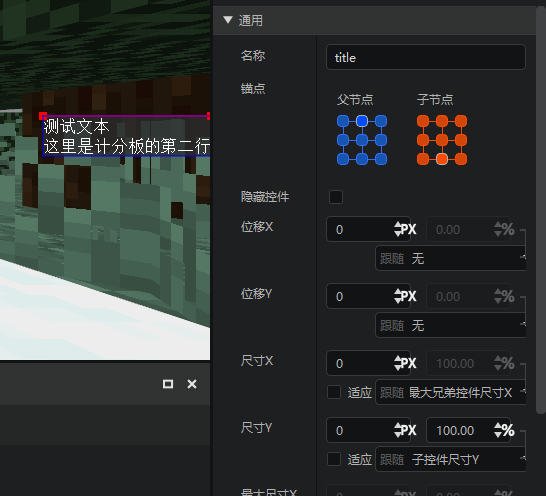Select top-center 子节点 anchor point
The image size is (546, 496).
[442, 121]
